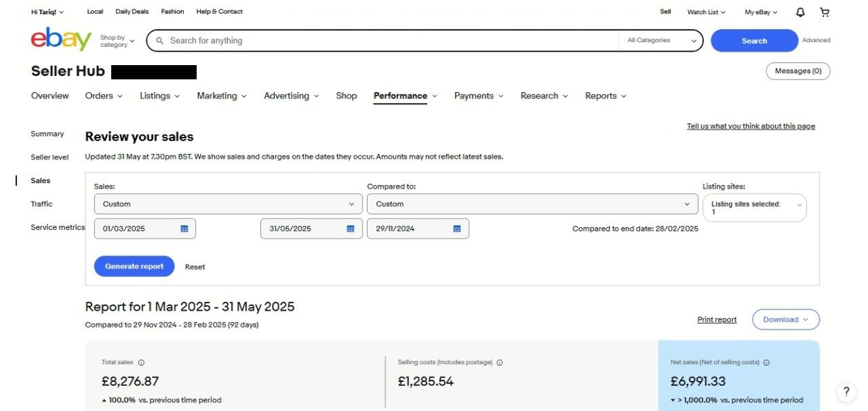Open the Payments menu
The width and height of the screenshot is (868, 411).
[479, 96]
